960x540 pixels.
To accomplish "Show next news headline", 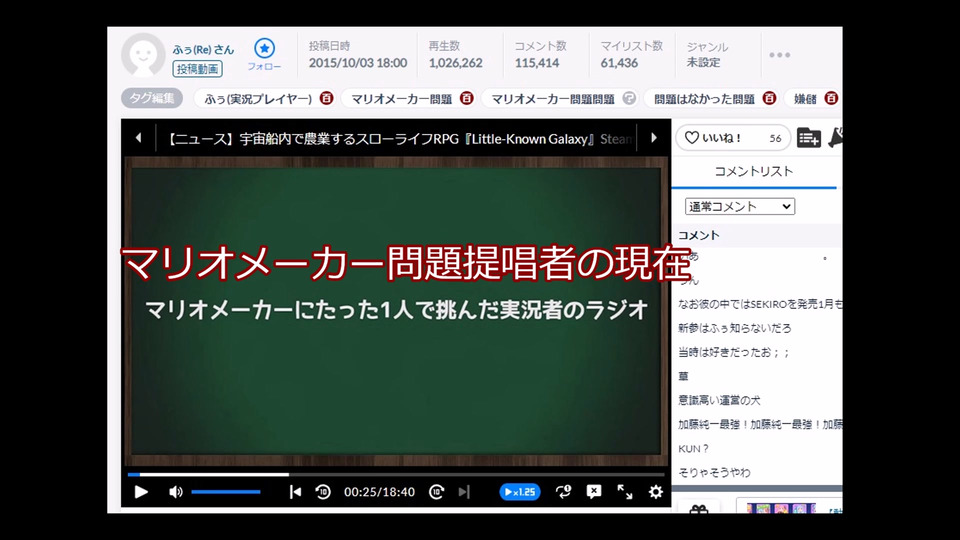I will (x=654, y=138).
